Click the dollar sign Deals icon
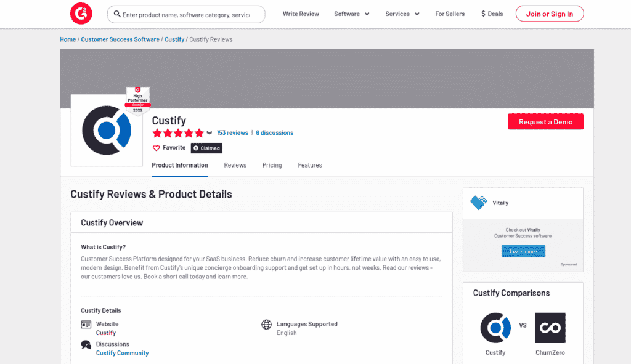 483,14
